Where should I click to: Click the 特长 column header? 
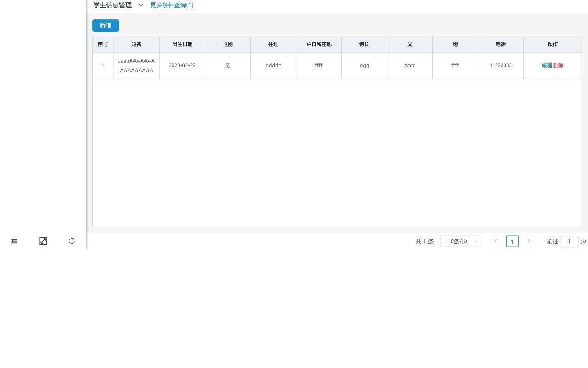(x=364, y=45)
